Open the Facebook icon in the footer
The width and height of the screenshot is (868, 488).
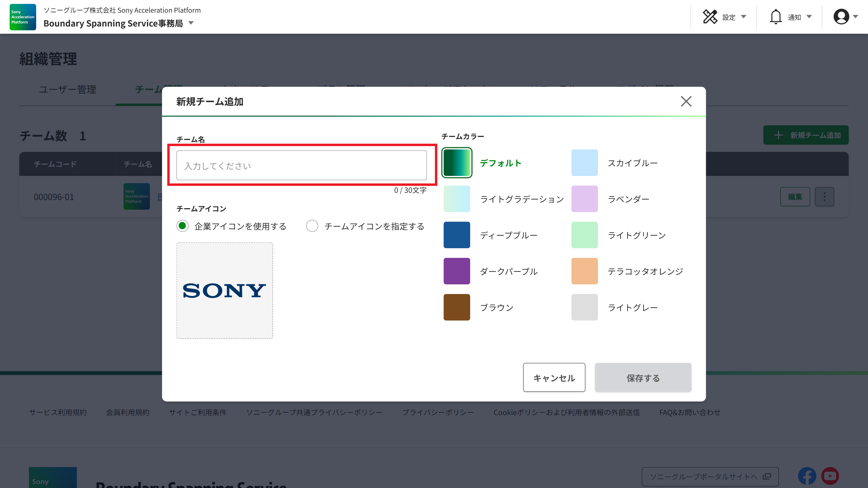click(807, 476)
